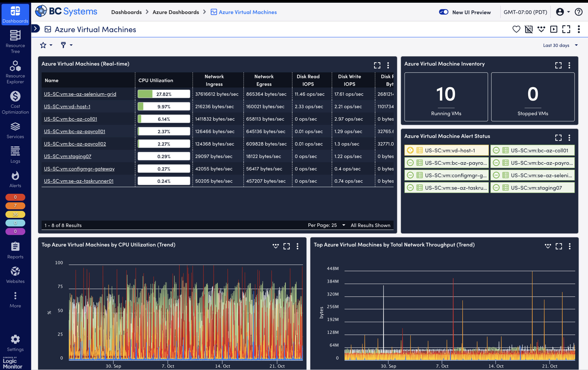Select vd-host-1 warning status tile
The image size is (588, 370).
[x=446, y=150]
